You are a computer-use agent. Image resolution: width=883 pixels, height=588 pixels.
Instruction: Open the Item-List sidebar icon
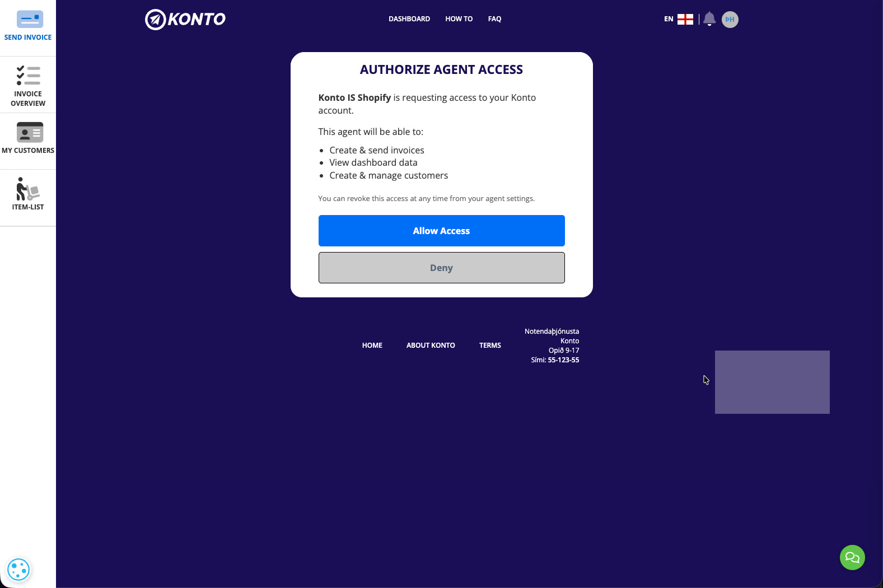coord(28,189)
